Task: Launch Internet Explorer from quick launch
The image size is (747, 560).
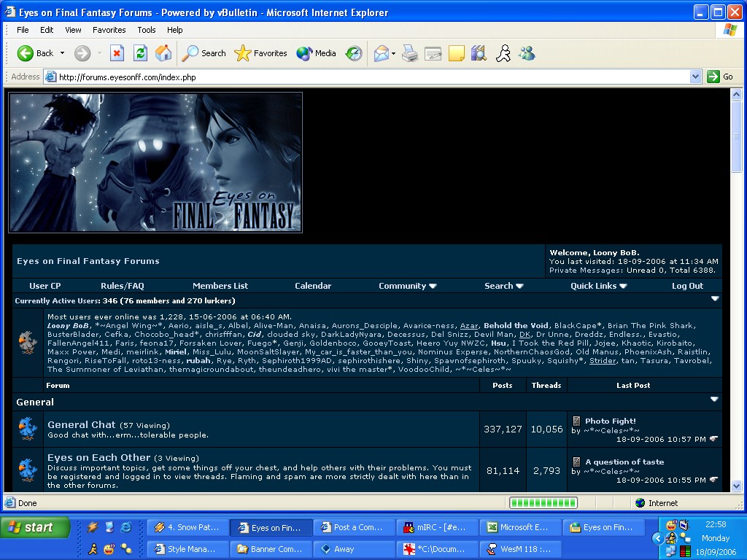Action: click(x=126, y=526)
